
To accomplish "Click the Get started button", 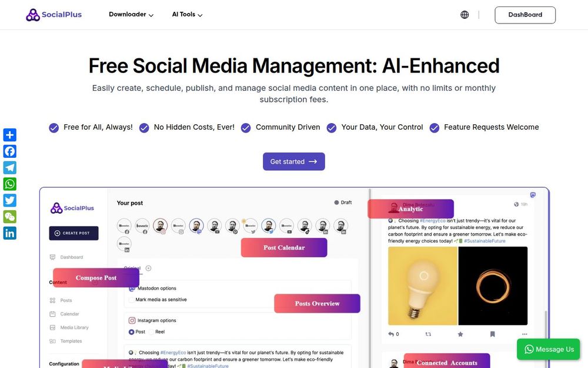I will [293, 161].
